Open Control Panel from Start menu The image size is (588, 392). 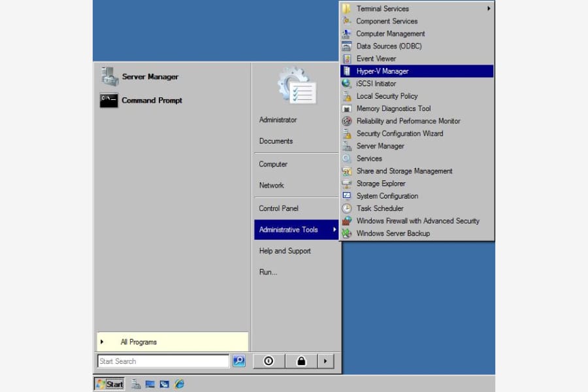pyautogui.click(x=278, y=208)
